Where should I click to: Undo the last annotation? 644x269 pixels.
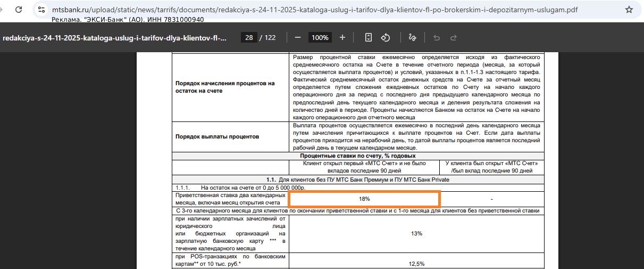437,37
